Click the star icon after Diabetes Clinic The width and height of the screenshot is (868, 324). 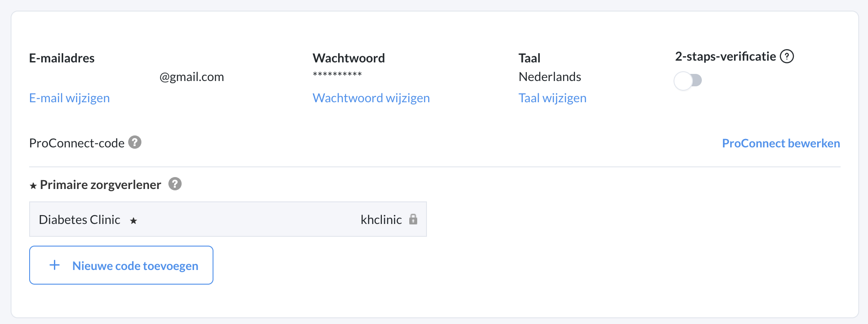coord(133,220)
